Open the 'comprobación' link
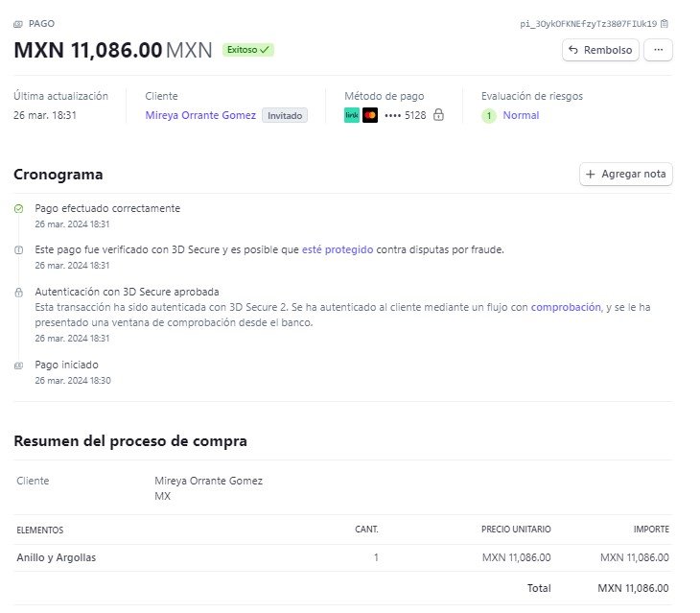The width and height of the screenshot is (700, 613). click(565, 307)
